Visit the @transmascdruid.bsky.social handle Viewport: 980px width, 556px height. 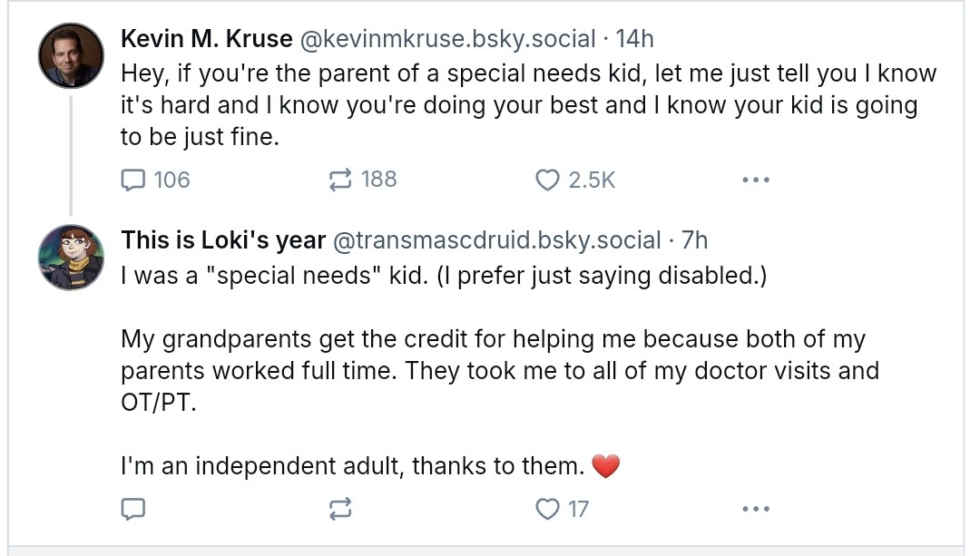pyautogui.click(x=497, y=240)
